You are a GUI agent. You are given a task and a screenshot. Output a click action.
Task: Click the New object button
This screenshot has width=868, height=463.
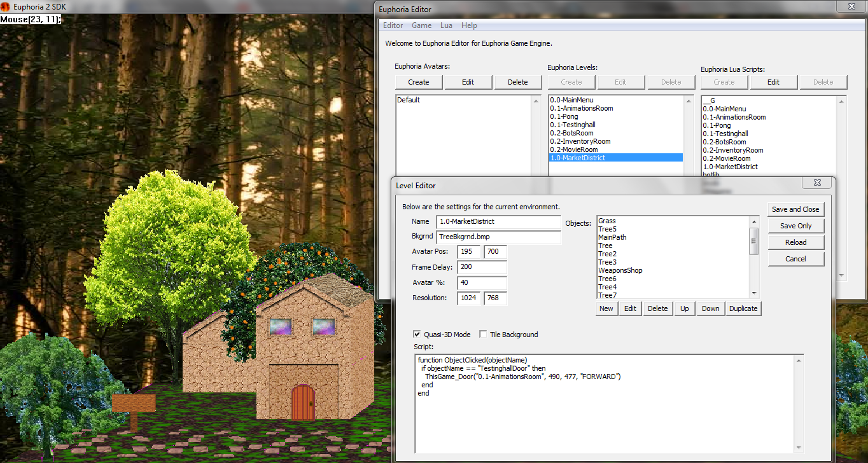tap(606, 308)
